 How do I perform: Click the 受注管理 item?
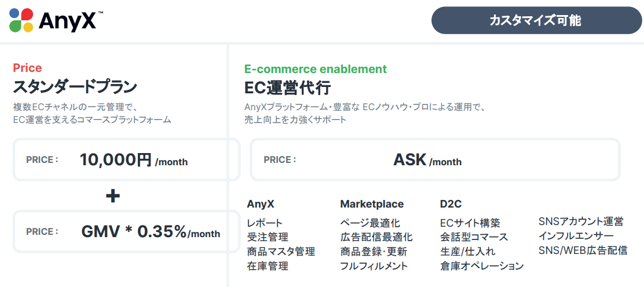267,237
